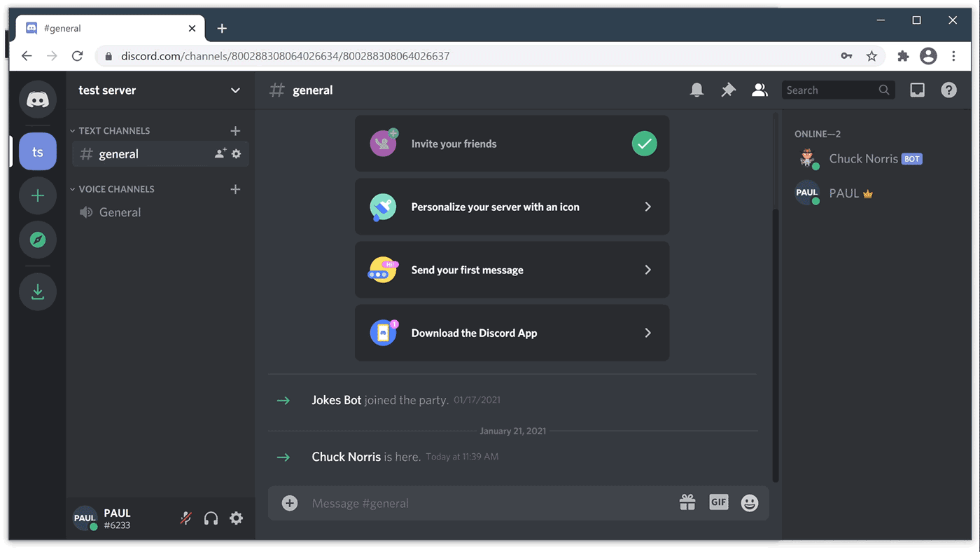Select the 'ts' test server icon
980x552 pixels.
[38, 151]
